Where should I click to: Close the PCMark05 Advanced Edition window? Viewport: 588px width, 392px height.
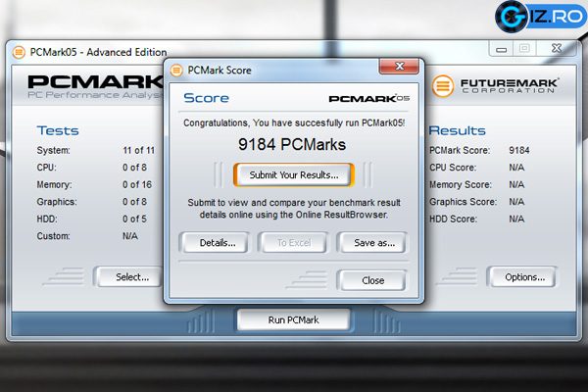[x=556, y=48]
